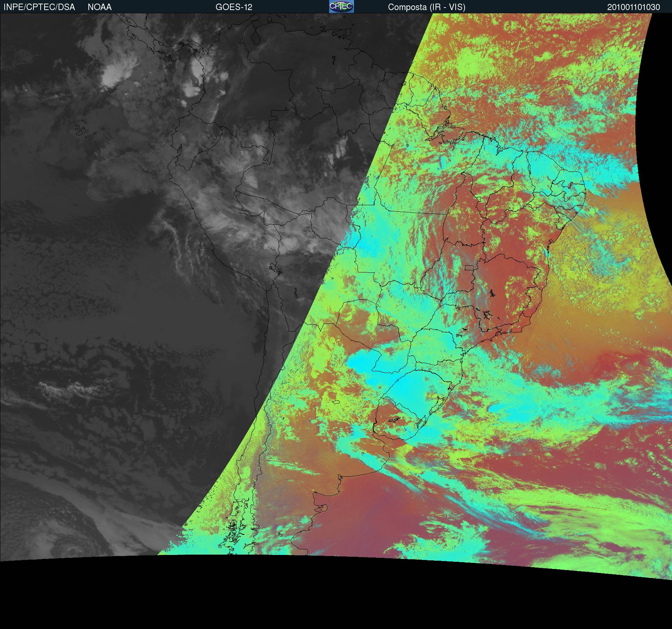
Task: Click the CPTEC logo in header
Action: pos(341,6)
